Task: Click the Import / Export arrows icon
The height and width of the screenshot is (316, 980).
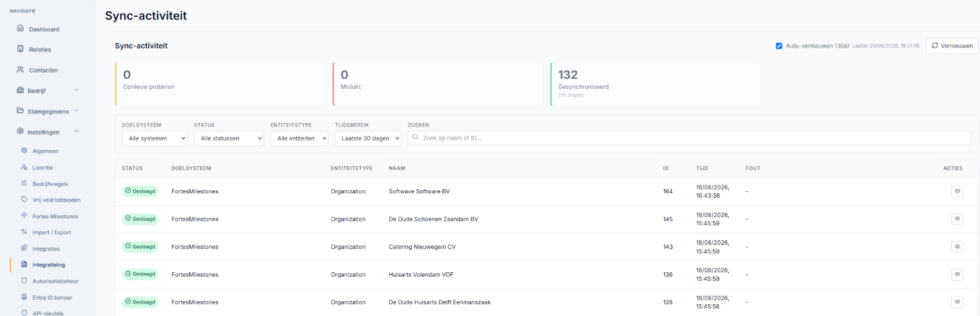Action: tap(24, 232)
